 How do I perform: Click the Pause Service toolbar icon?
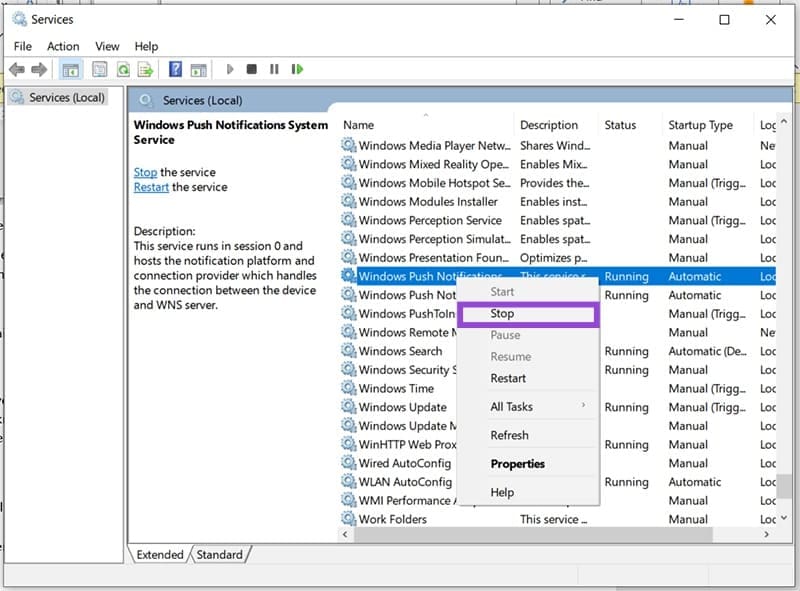pos(274,69)
